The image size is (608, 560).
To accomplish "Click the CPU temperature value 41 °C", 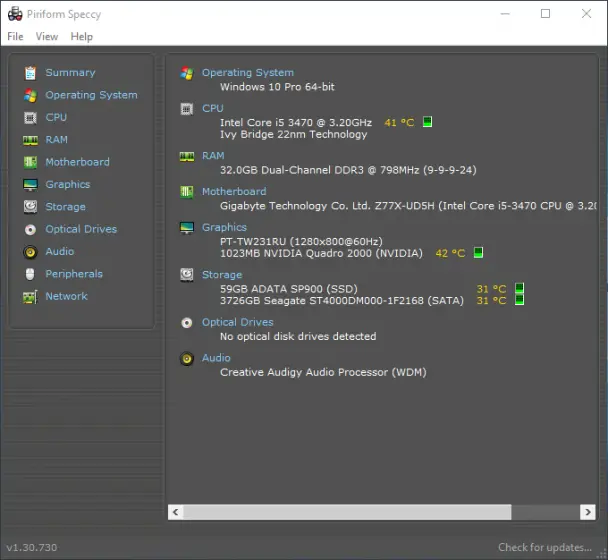I will pos(399,123).
